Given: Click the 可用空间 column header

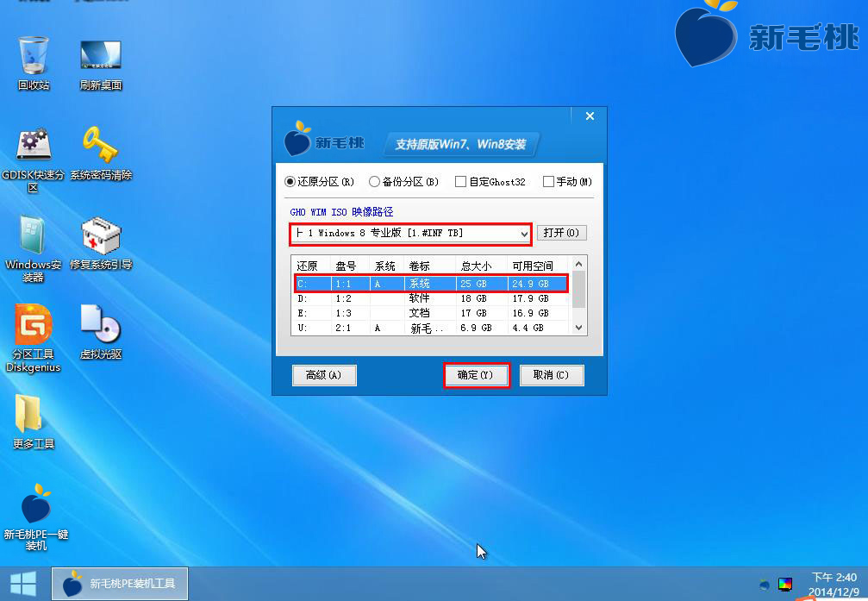Looking at the screenshot, I should (538, 266).
